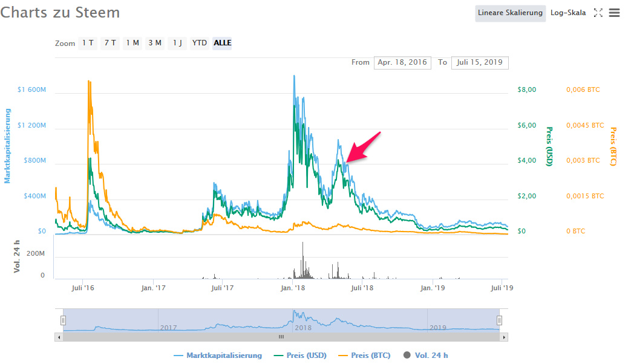
Task: Click the $4,00 price axis value
Action: [x=527, y=160]
